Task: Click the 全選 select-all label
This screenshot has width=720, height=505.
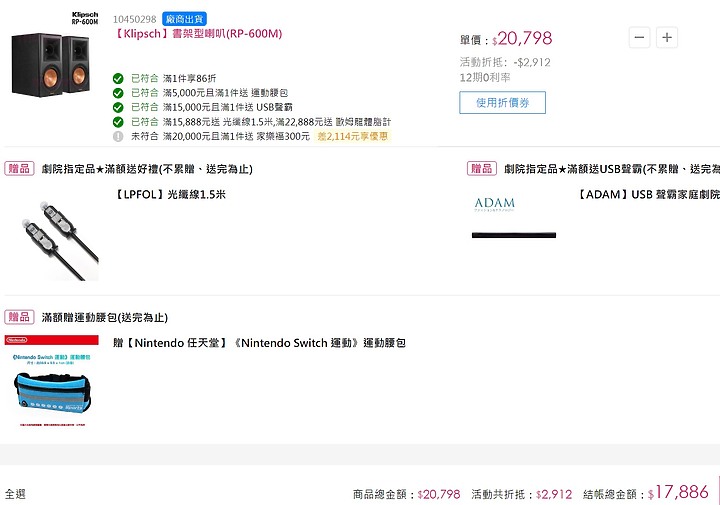Action: tap(15, 494)
